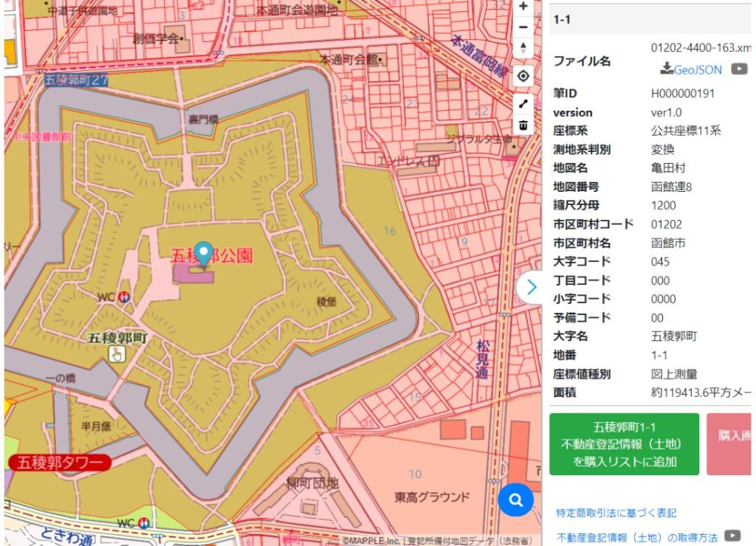Click the 五稜郭町27 blue map label
Viewport: 756px width, 546px height.
[76, 80]
